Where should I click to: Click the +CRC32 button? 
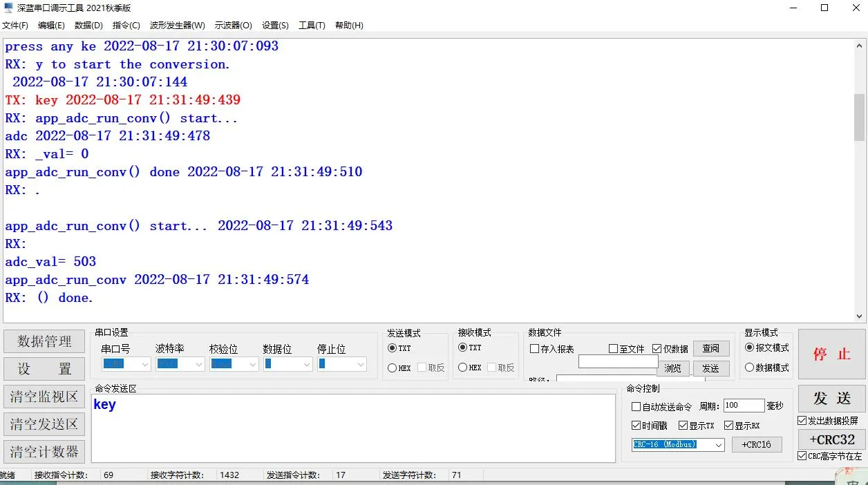[x=831, y=439]
